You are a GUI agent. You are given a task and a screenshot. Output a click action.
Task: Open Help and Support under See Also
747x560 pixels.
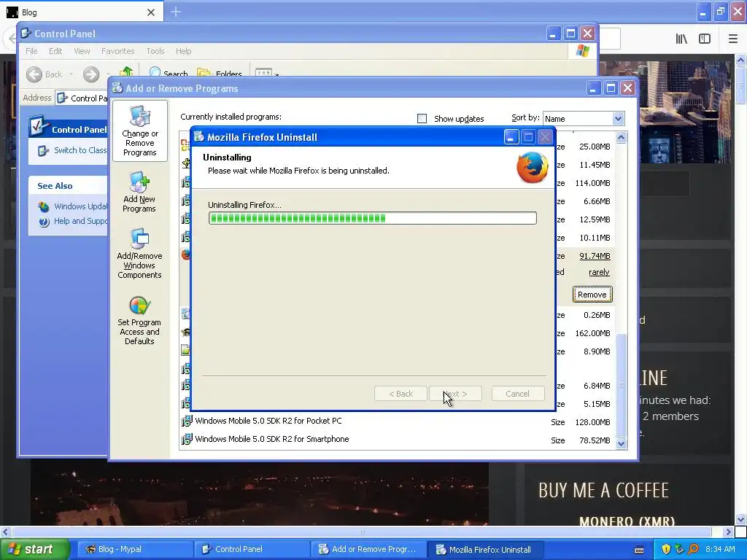tap(80, 221)
